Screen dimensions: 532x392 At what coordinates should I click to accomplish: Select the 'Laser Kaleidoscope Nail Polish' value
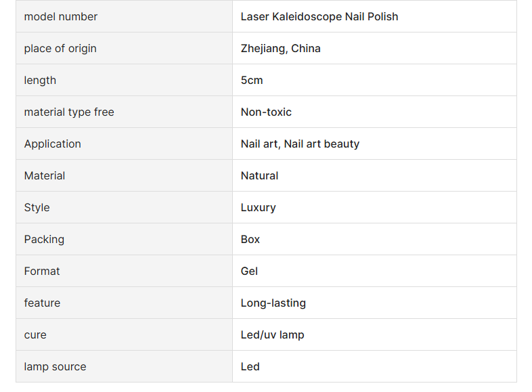tap(319, 17)
